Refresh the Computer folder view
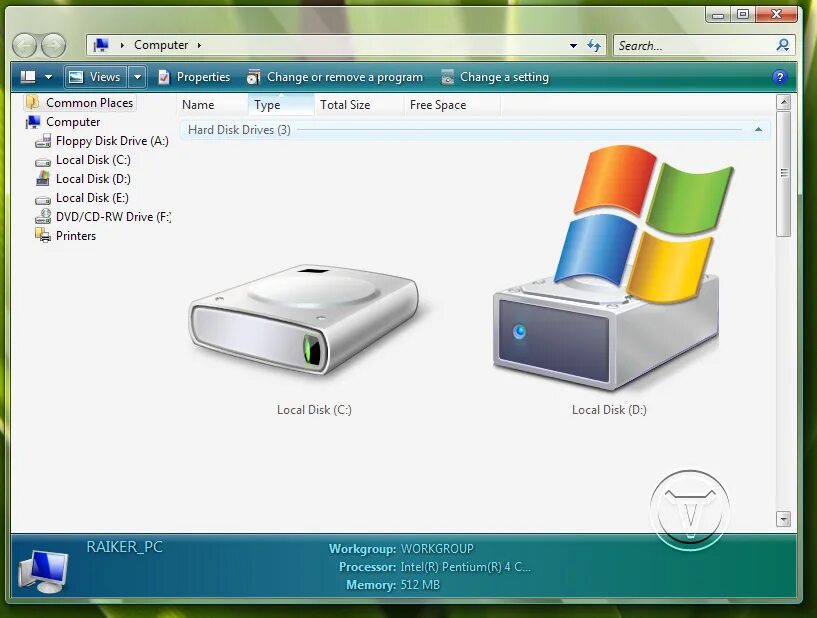The width and height of the screenshot is (817, 618). tap(593, 45)
